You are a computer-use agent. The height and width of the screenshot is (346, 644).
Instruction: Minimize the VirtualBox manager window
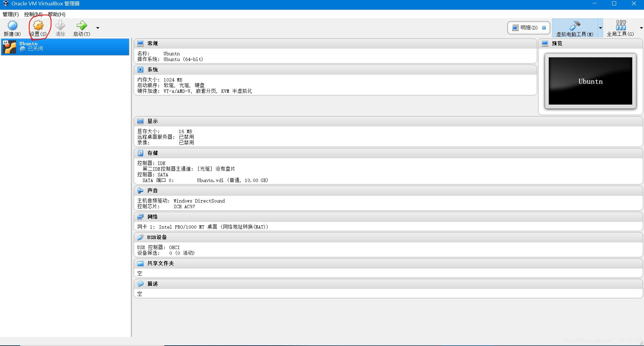click(595, 4)
